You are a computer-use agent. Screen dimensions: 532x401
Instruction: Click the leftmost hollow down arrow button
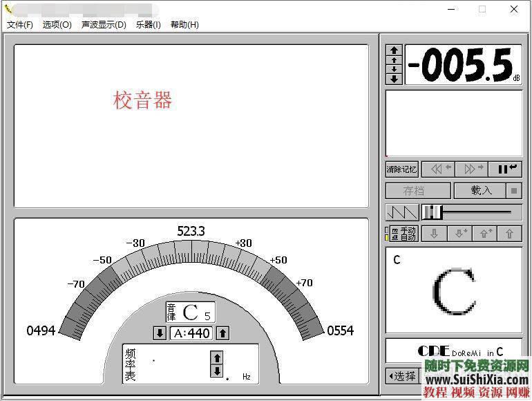pos(434,234)
